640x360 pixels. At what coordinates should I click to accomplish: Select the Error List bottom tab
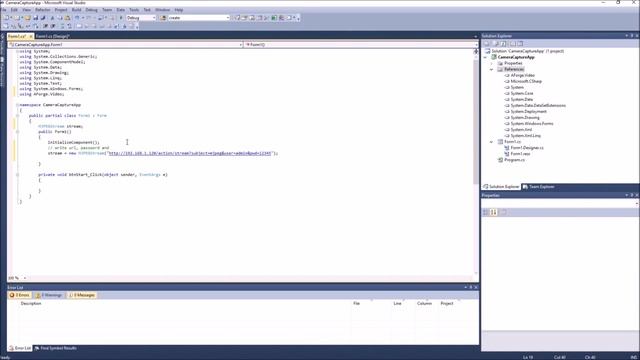click(x=20, y=348)
